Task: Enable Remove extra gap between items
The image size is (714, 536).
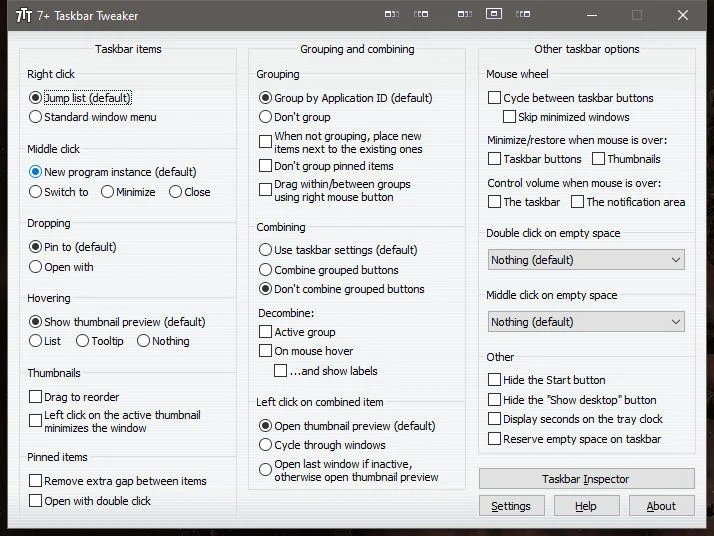Action: [x=117, y=481]
